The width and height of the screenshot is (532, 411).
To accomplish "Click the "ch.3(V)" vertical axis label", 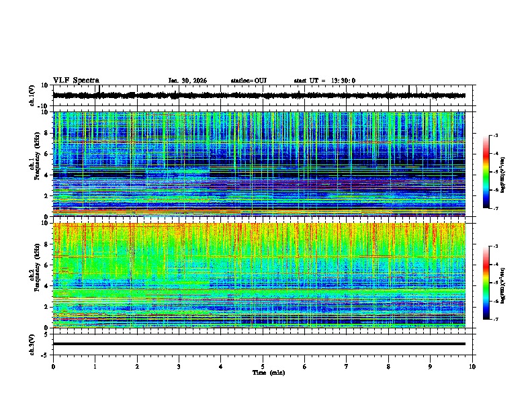I will [32, 345].
